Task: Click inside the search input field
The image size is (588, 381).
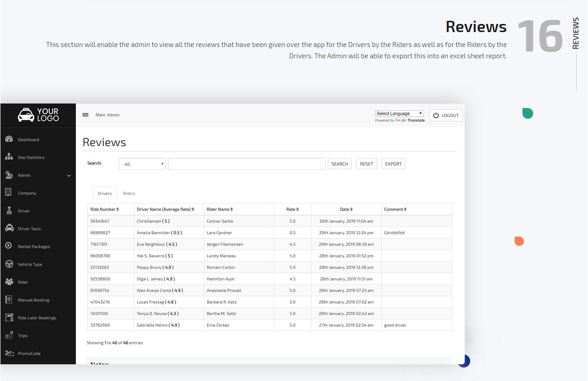Action: point(246,164)
